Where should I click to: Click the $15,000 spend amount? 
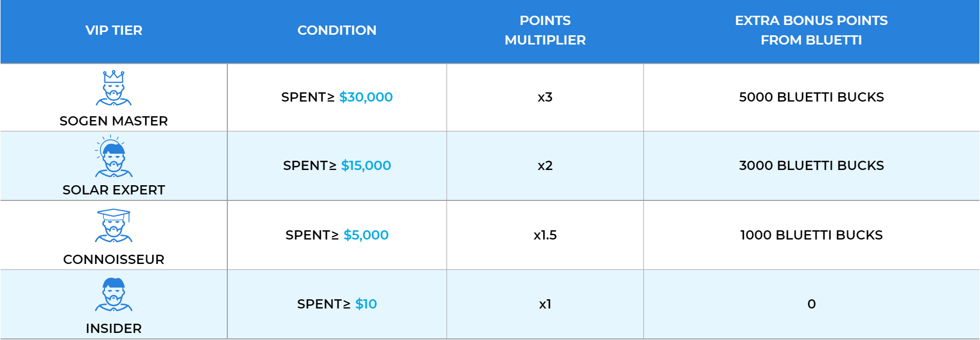[366, 166]
